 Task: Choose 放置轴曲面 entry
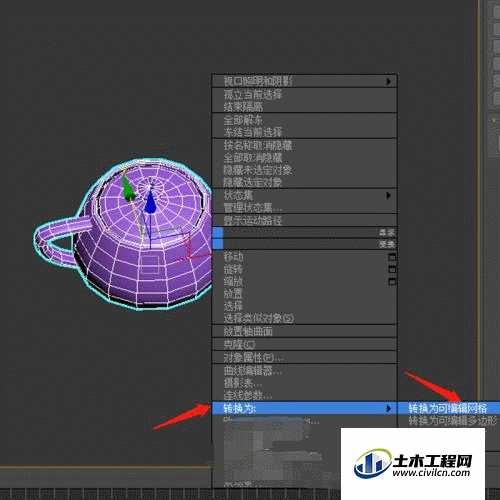[x=304, y=331]
